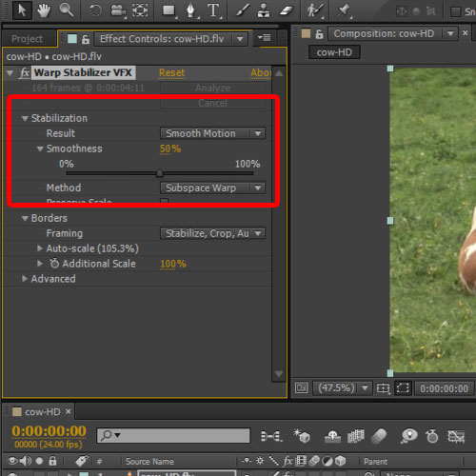Click the timeline search field
476x476 pixels.
pos(173,435)
